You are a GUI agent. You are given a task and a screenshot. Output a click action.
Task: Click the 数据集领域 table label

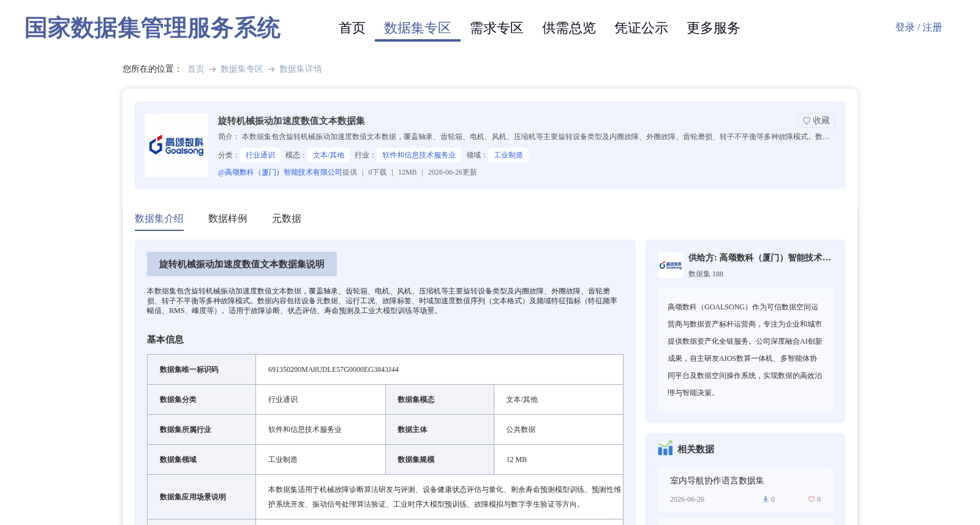pos(178,459)
